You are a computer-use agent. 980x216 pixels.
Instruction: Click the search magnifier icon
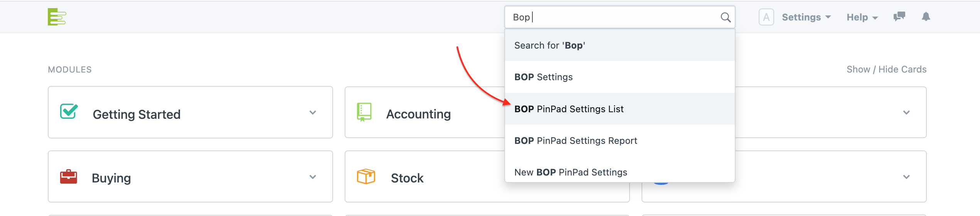pos(726,17)
